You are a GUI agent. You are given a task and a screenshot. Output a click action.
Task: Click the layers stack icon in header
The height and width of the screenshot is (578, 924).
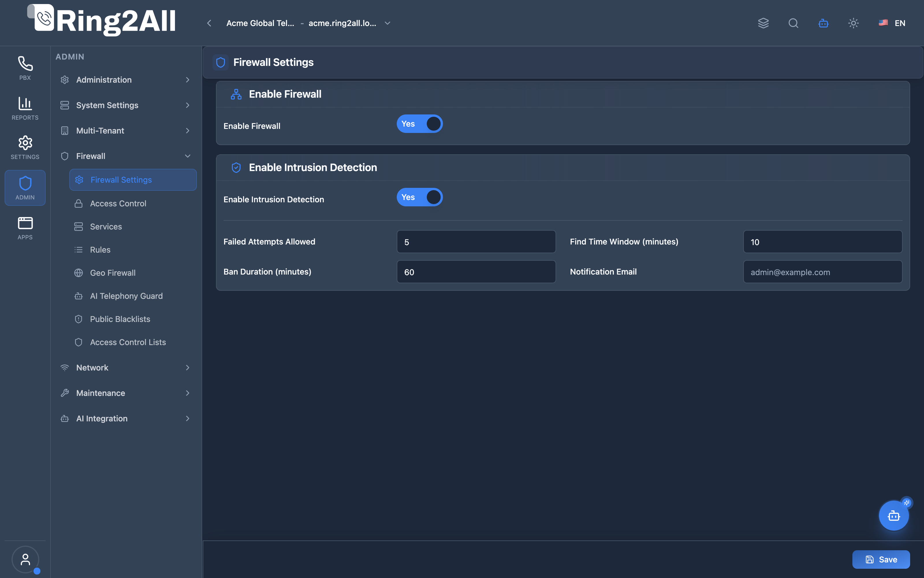click(x=763, y=23)
